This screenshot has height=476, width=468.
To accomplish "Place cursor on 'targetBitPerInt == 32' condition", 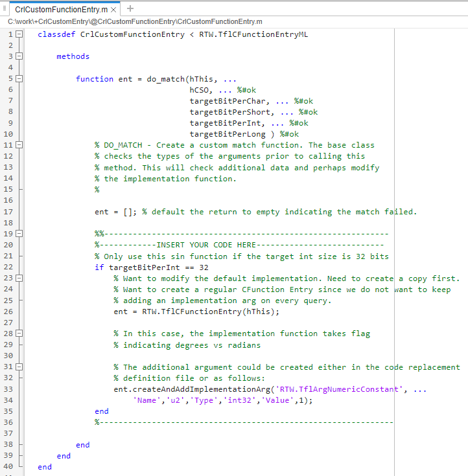I will click(x=158, y=267).
